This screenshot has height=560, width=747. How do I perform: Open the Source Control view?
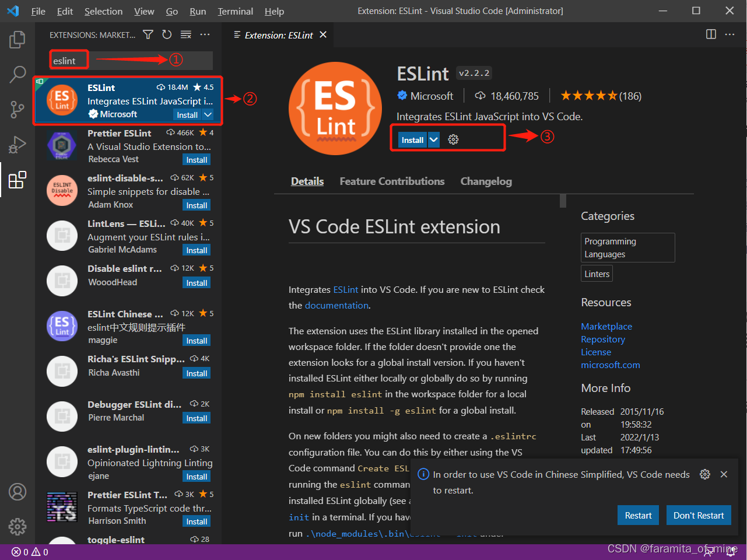coord(17,109)
